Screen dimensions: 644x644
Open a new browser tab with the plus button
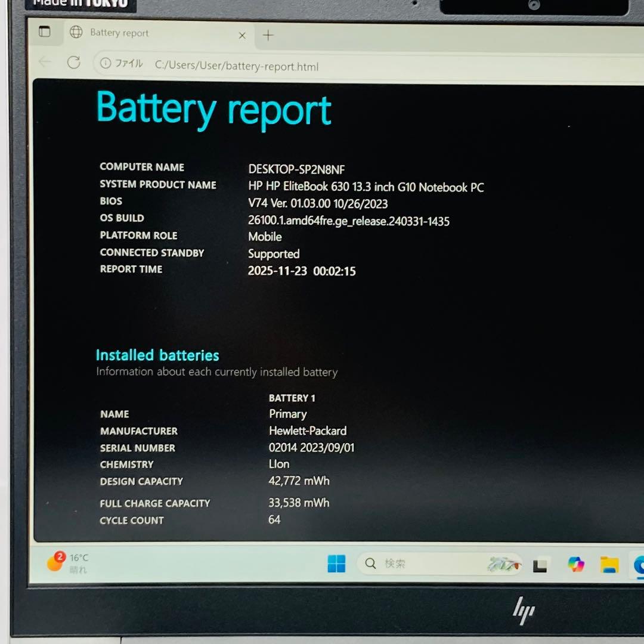268,36
